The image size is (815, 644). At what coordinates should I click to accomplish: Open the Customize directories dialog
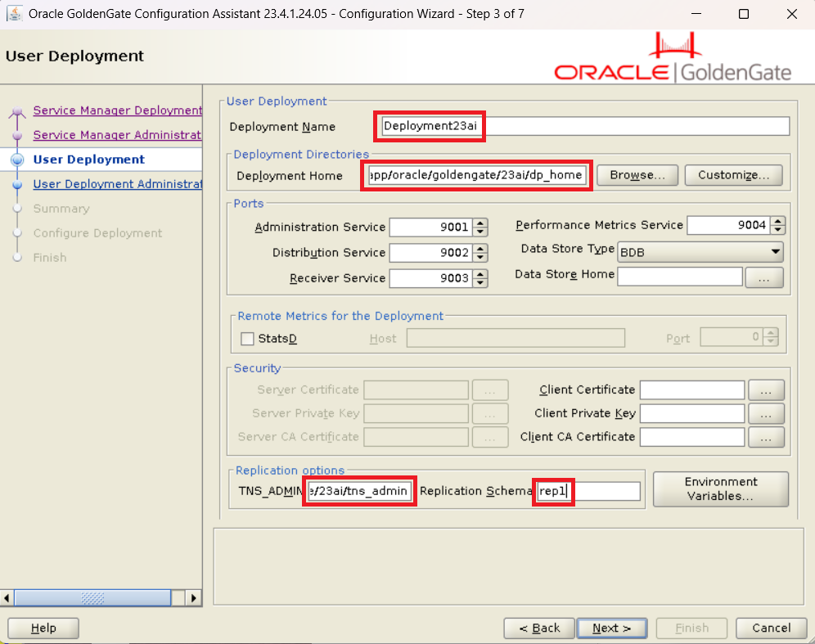coord(733,175)
